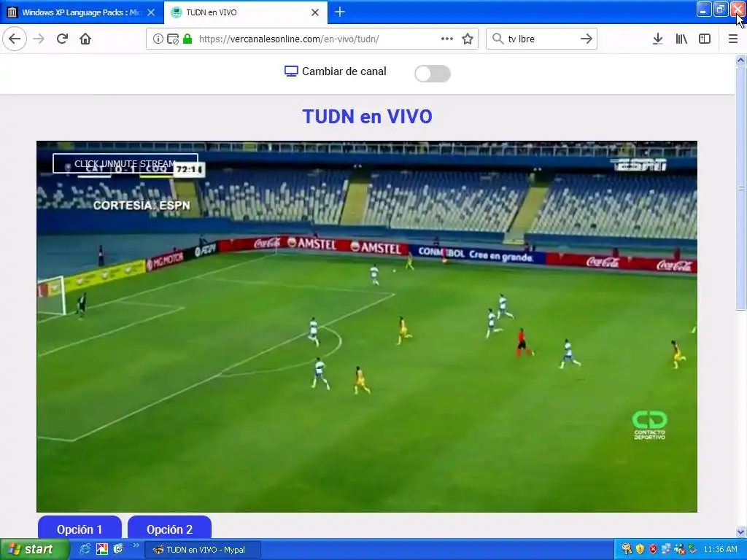The height and width of the screenshot is (560, 747).
Task: Click the yellow shield security tray icon
Action: pyautogui.click(x=640, y=549)
